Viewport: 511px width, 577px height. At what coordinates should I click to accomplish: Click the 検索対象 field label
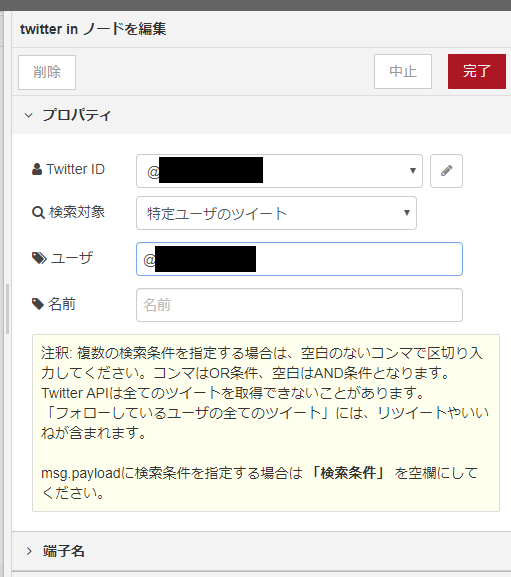(77, 212)
